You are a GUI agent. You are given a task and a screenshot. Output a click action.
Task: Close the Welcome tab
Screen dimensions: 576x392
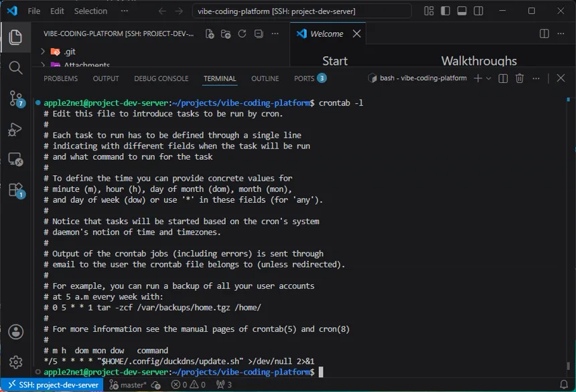(356, 33)
